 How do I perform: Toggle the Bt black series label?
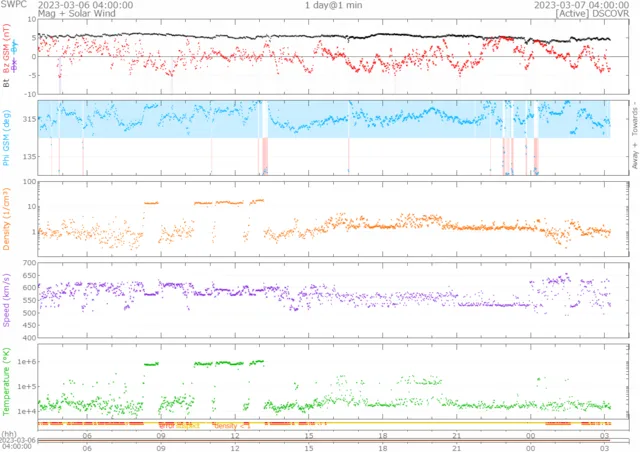tap(7, 84)
